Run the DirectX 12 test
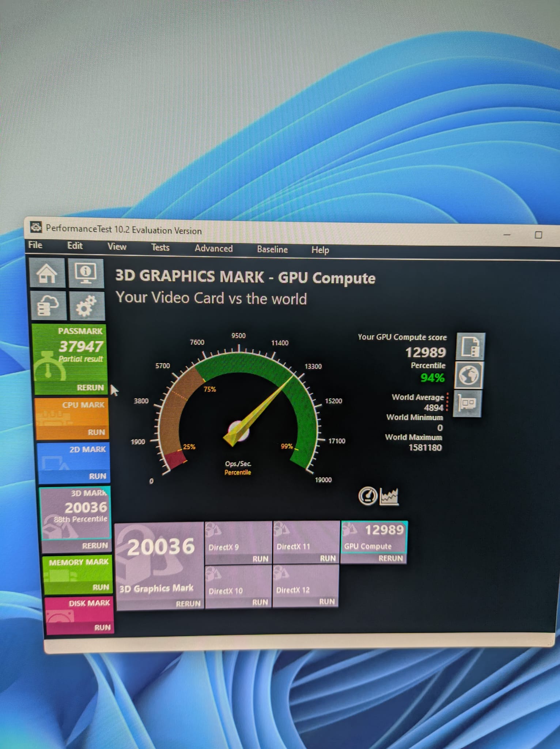Viewport: 560px width, 749px height. click(x=327, y=602)
